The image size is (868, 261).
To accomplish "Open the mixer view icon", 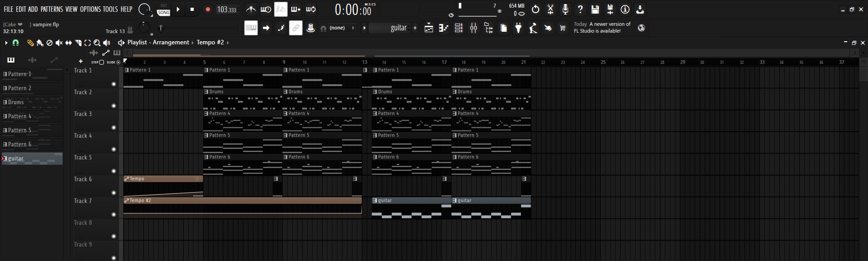I will click(474, 28).
